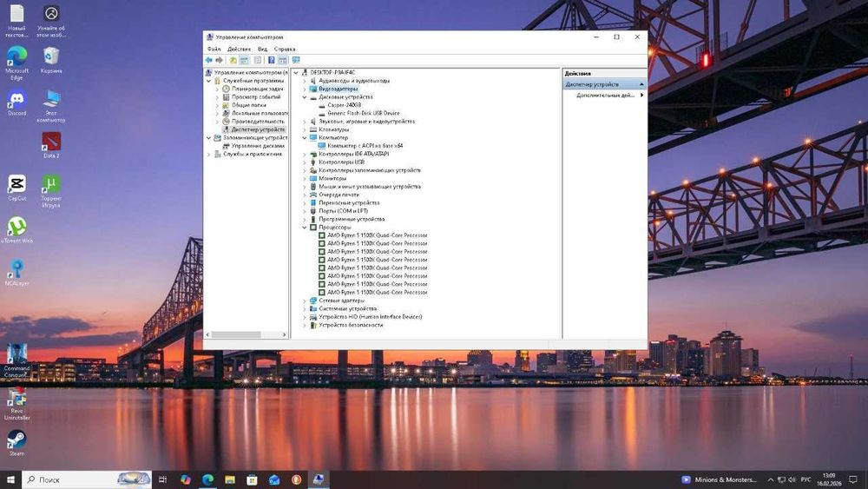The width and height of the screenshot is (868, 489).
Task: Open the Действие menu
Action: point(239,50)
